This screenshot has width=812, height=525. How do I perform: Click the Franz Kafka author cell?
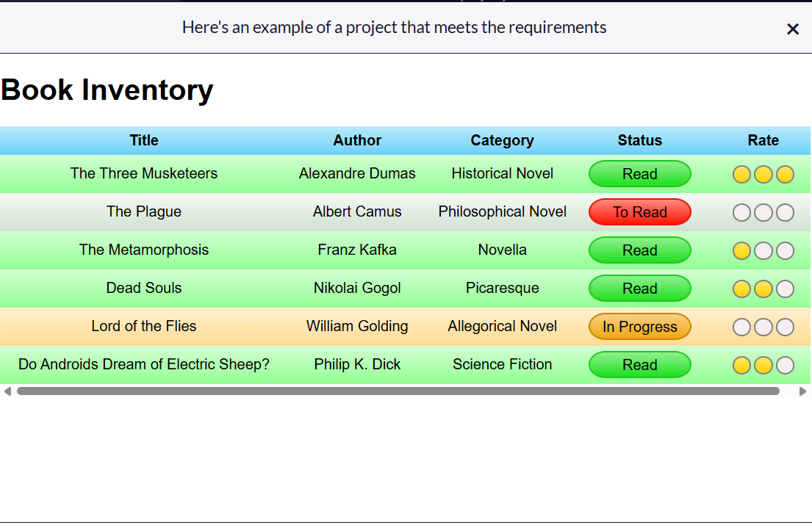click(x=357, y=250)
